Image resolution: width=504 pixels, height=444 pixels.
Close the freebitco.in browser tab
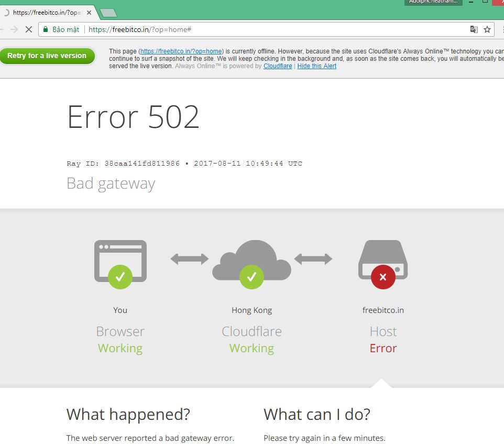point(89,13)
